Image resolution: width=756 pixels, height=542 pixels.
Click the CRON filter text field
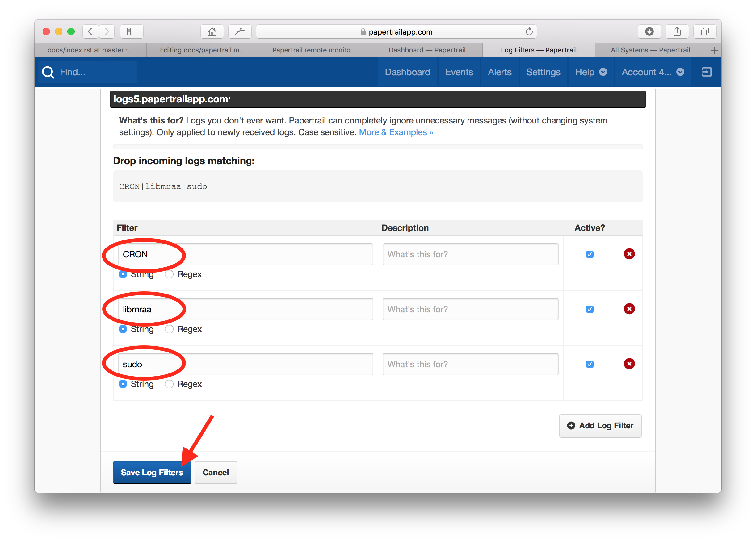click(x=245, y=255)
